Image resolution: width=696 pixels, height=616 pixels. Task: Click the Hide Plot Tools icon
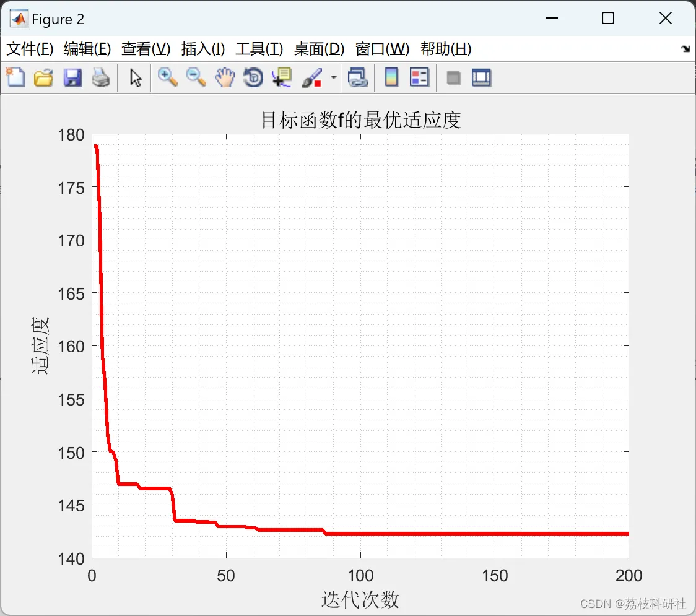click(453, 78)
